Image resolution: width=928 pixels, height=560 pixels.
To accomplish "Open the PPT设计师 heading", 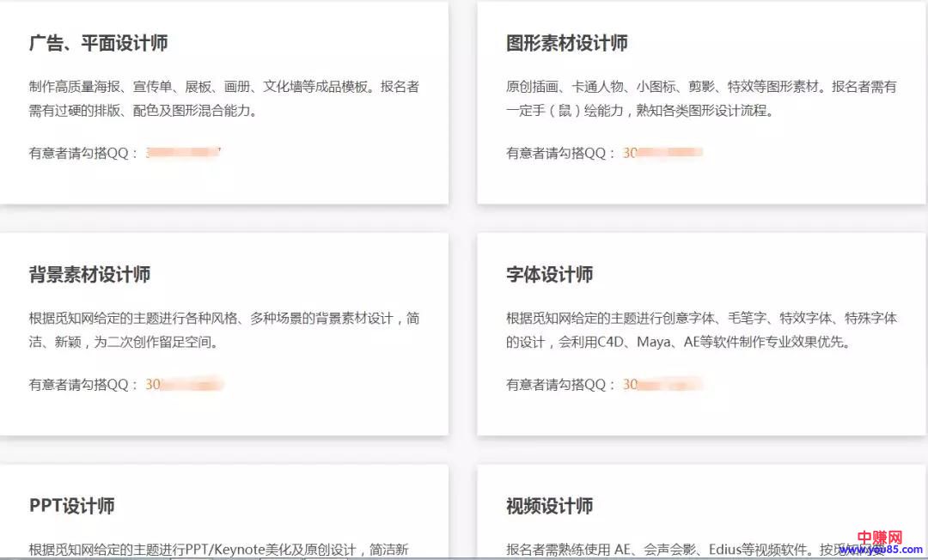I will pos(71,506).
